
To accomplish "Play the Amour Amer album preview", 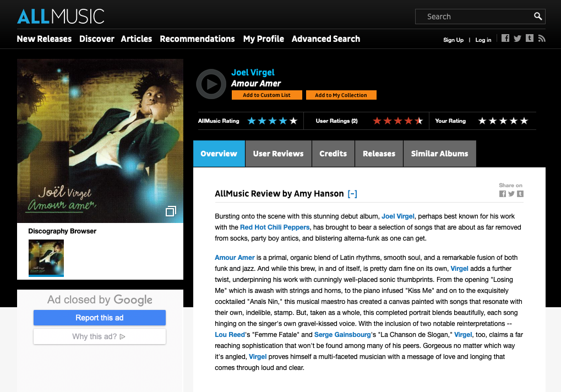I will (211, 84).
